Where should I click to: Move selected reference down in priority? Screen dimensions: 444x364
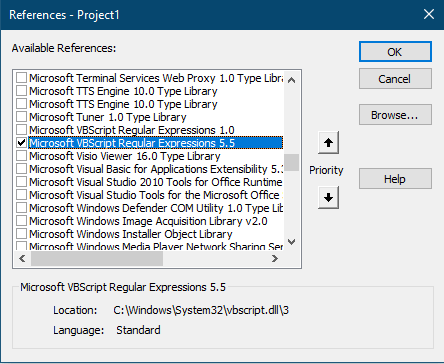coord(328,197)
